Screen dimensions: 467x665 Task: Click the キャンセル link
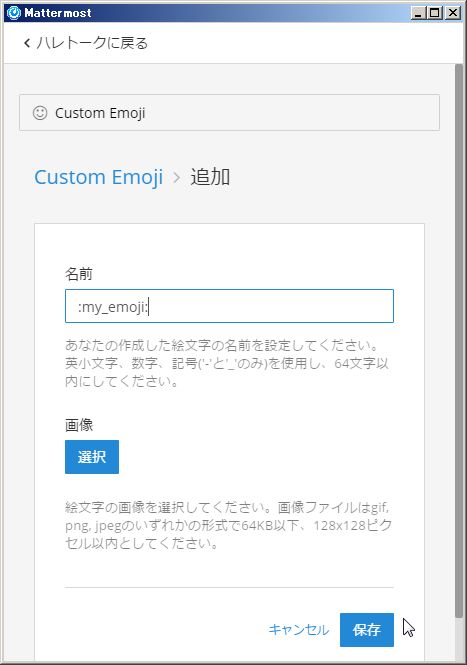click(x=299, y=630)
